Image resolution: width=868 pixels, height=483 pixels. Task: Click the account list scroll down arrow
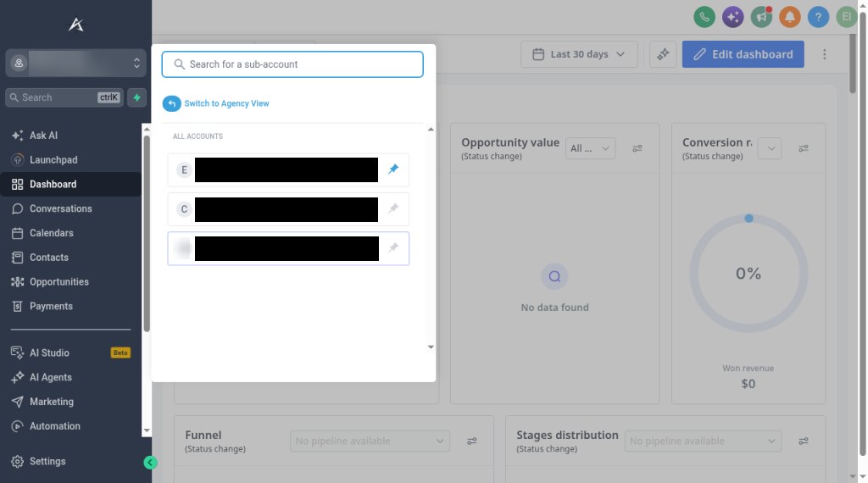click(431, 347)
